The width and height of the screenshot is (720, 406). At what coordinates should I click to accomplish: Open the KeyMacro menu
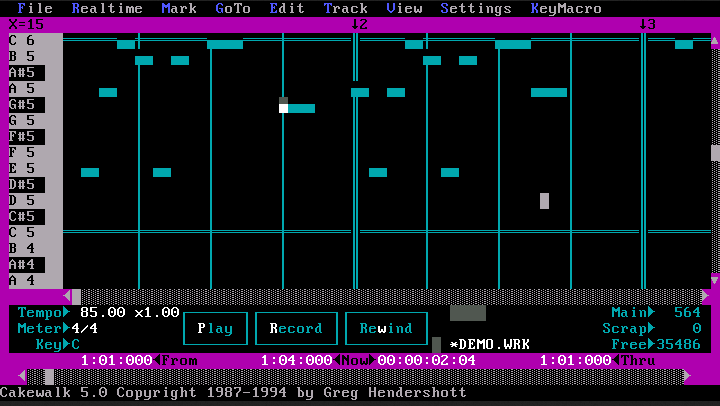(x=566, y=8)
